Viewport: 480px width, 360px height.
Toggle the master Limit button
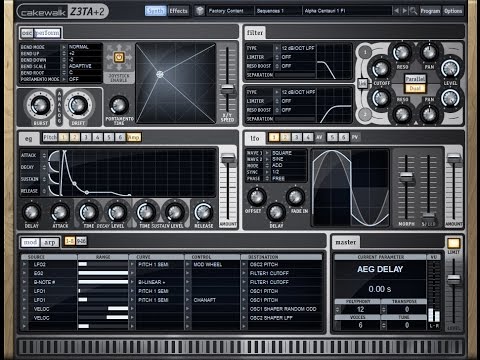coord(453,243)
